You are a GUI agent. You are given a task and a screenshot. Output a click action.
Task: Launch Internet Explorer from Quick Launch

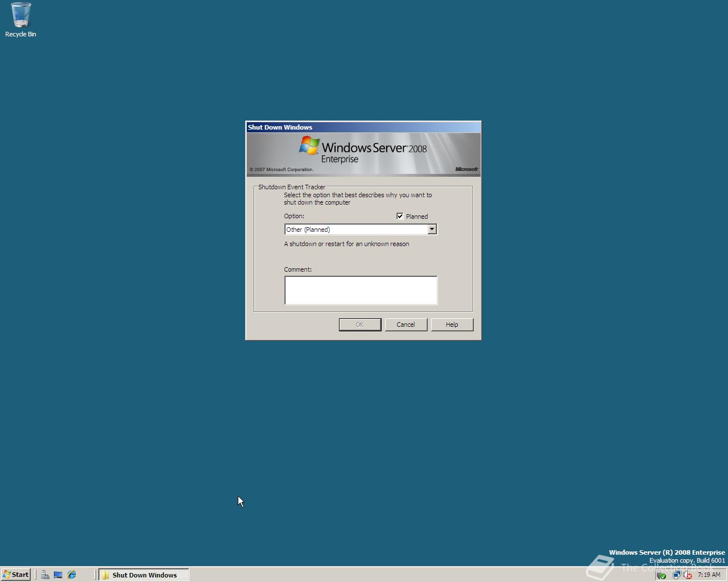click(x=72, y=575)
